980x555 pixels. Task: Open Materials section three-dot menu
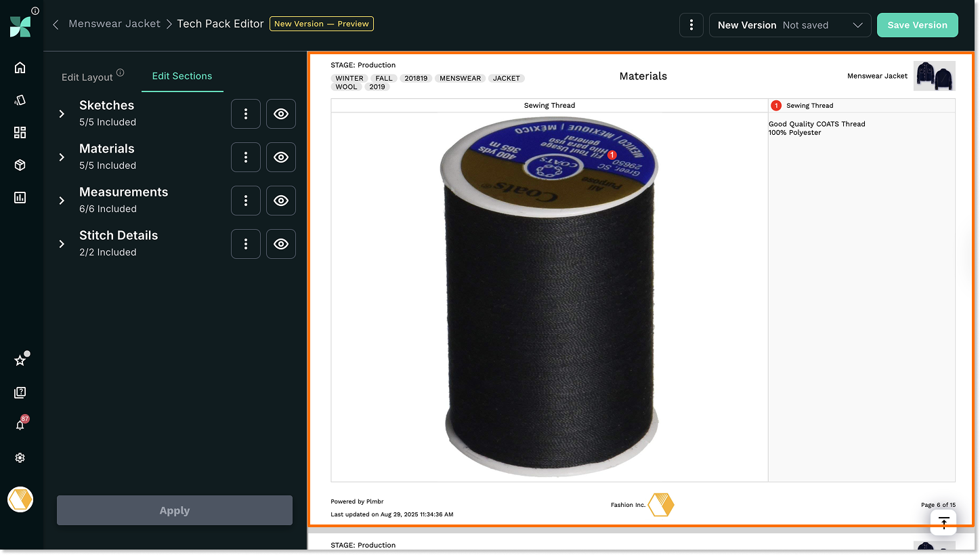tap(246, 157)
